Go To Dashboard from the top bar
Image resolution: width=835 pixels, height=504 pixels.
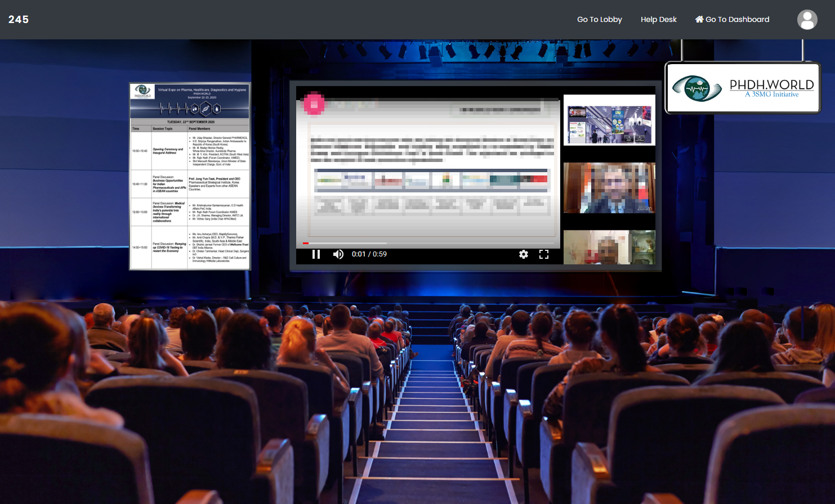(732, 19)
